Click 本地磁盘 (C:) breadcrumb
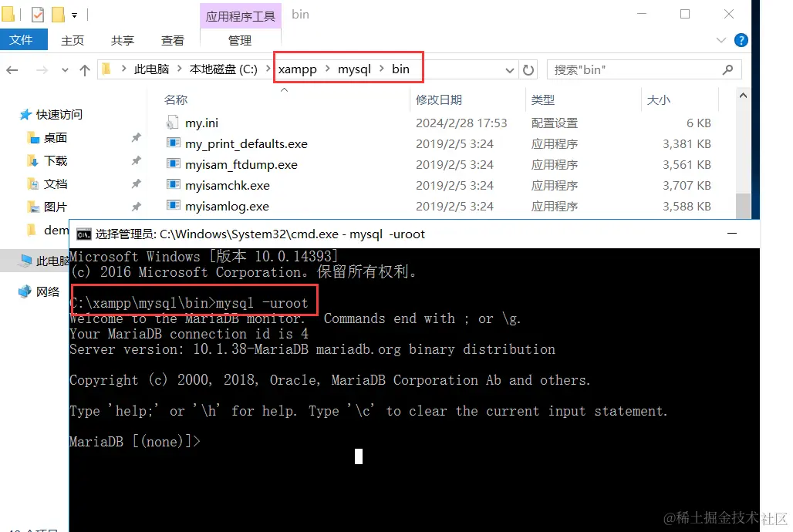The height and width of the screenshot is (532, 793). (224, 69)
